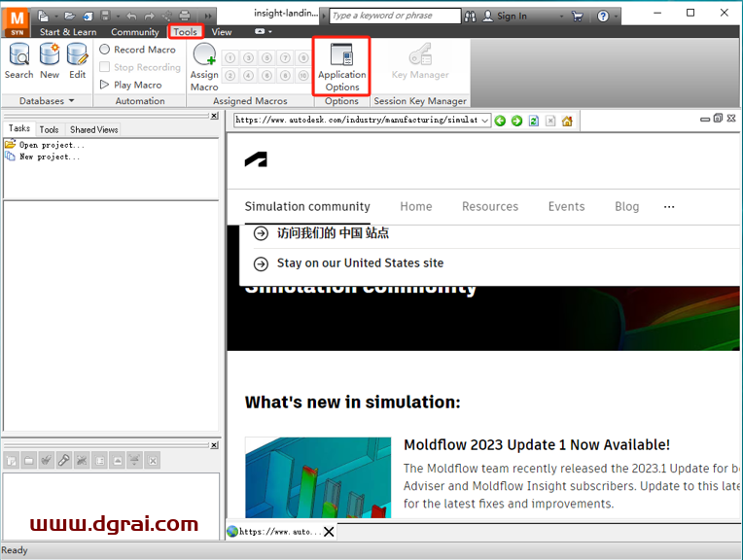Screen dimensions: 743x560
Task: Click New project... in Tasks list
Action: (x=42, y=157)
